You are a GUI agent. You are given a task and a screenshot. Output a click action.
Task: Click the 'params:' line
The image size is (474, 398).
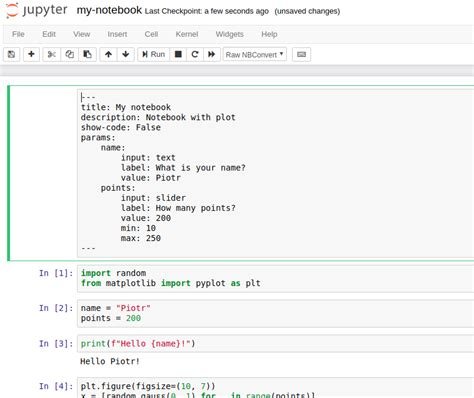pos(98,137)
